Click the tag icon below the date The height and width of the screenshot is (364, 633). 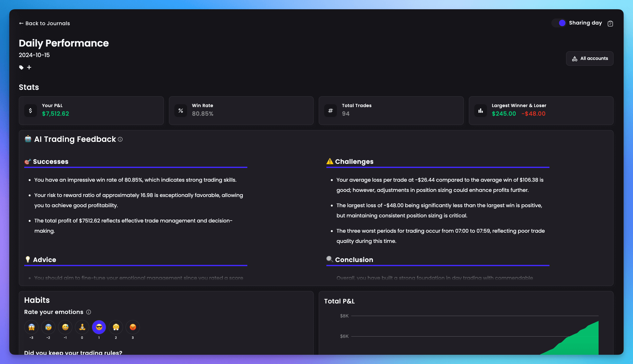pos(21,67)
